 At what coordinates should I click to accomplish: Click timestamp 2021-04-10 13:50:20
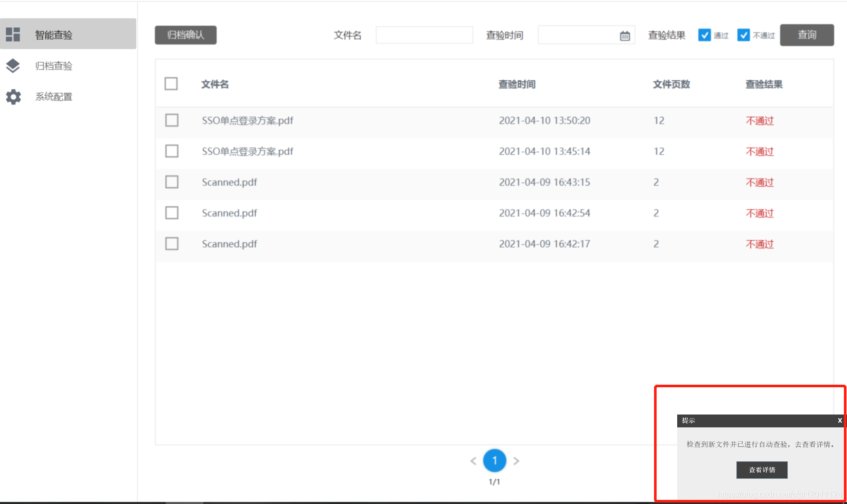pyautogui.click(x=544, y=121)
